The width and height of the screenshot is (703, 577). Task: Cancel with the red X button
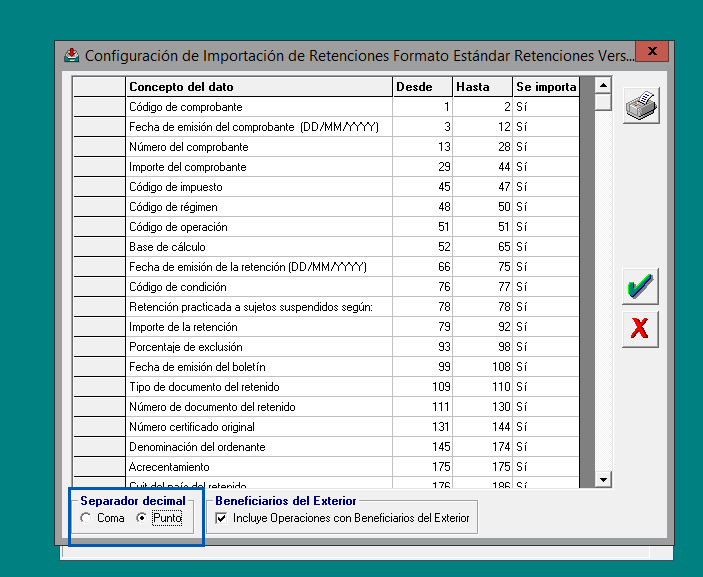(640, 328)
